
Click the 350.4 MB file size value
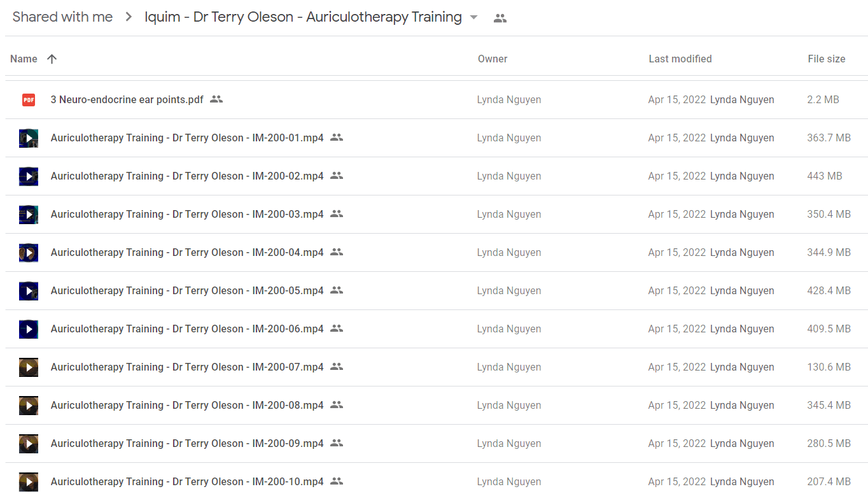[829, 214]
